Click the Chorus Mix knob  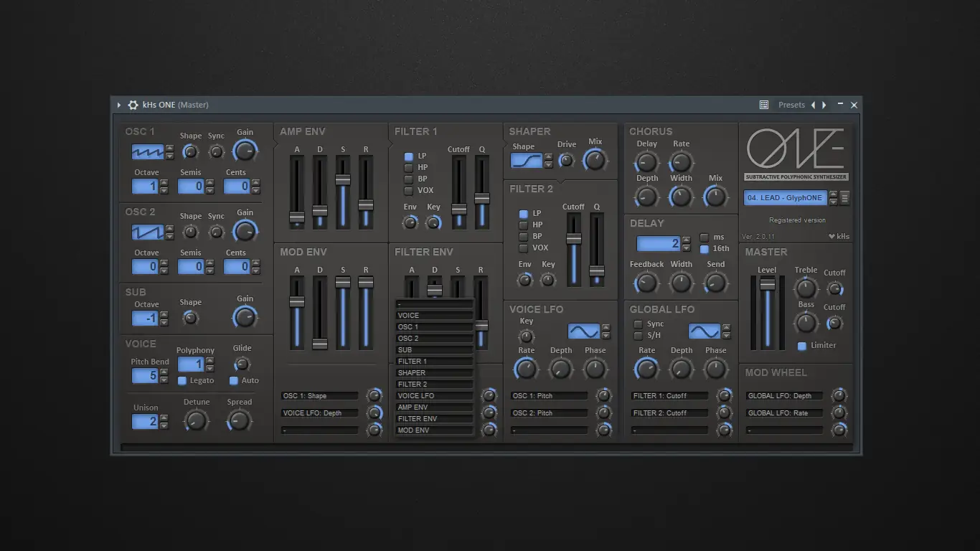coord(715,196)
